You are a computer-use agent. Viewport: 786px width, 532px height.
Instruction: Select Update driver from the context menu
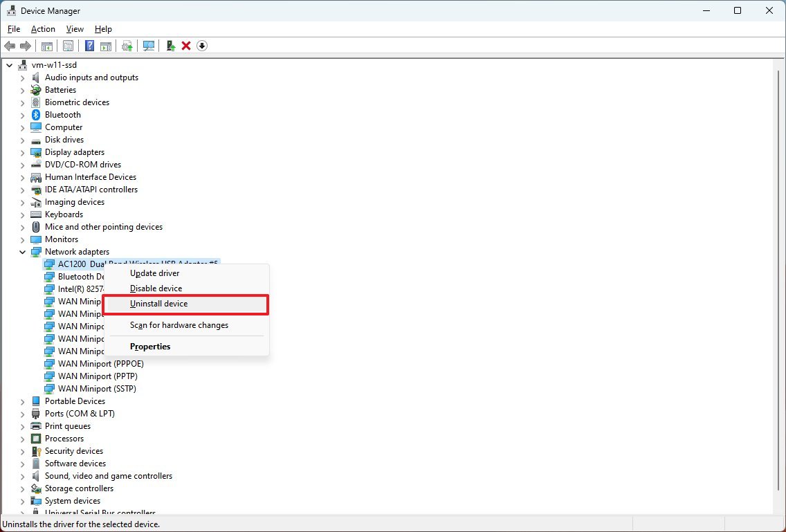tap(154, 273)
